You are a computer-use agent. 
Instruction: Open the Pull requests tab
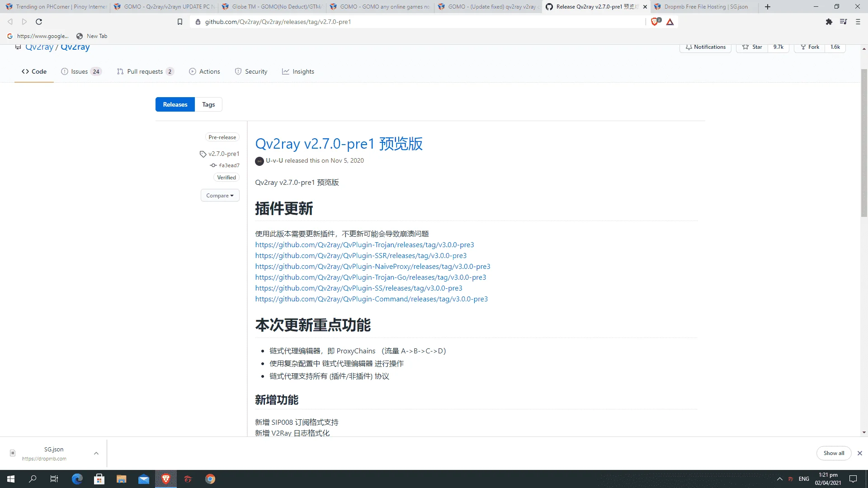(145, 71)
